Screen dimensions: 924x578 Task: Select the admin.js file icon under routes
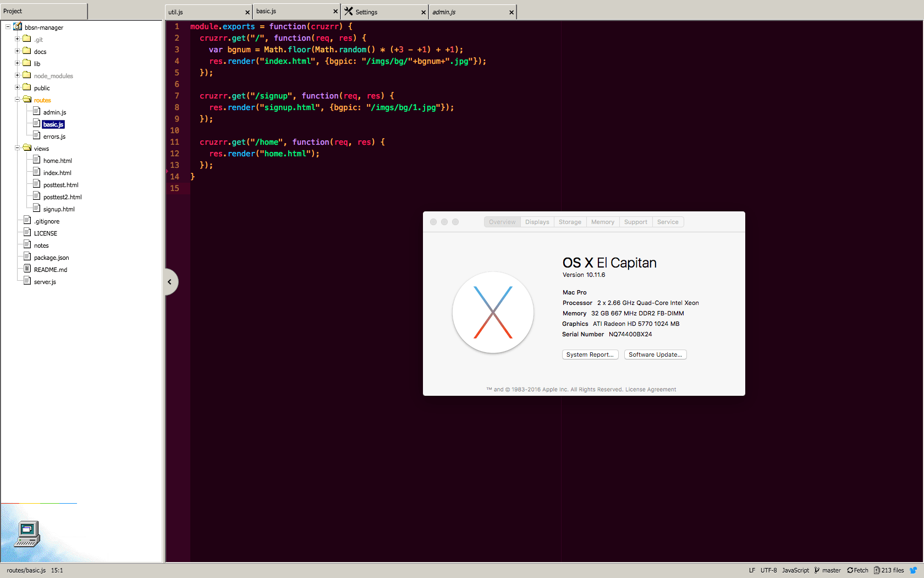(36, 112)
